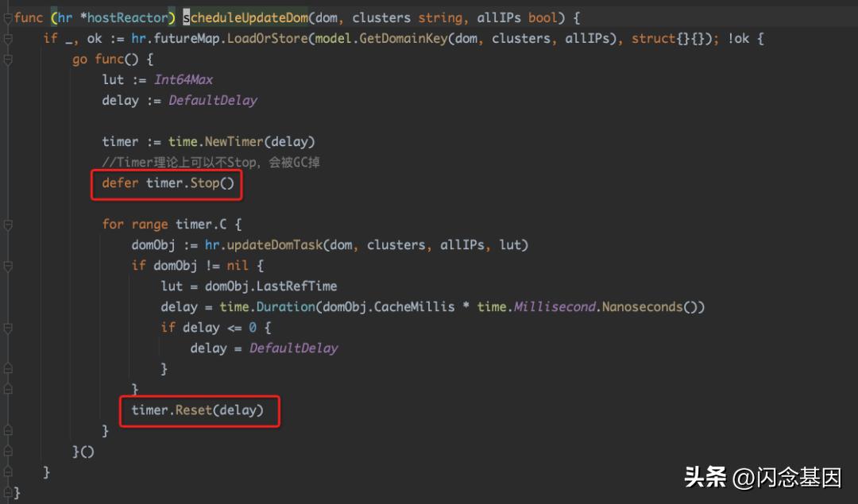This screenshot has width=858, height=504.
Task: Click the 'func' keyword on the first line
Action: (29, 18)
